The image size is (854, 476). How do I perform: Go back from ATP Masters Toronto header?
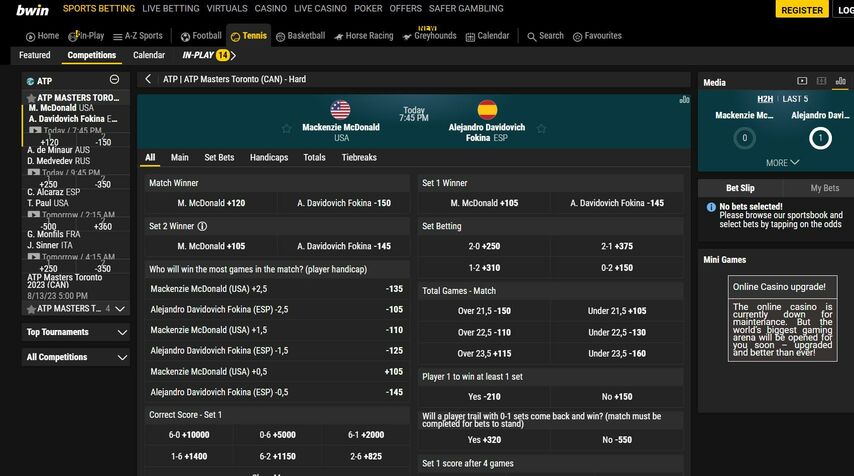[x=148, y=79]
